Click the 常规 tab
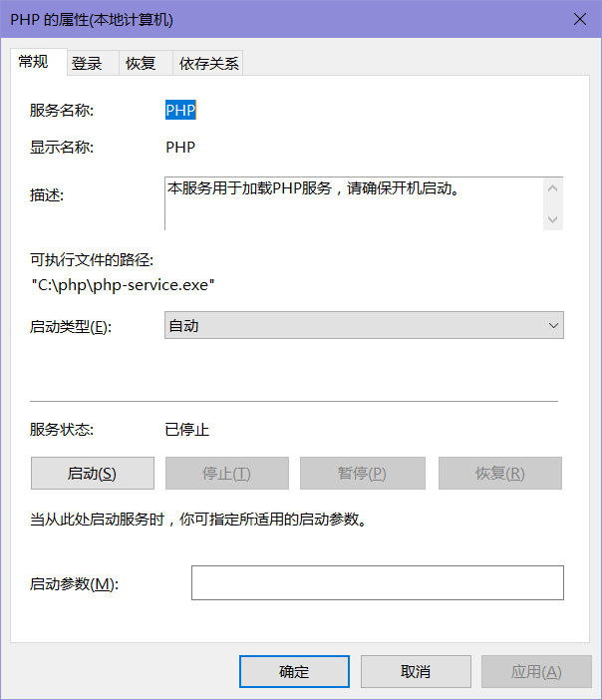This screenshot has height=700, width=602. point(34,62)
